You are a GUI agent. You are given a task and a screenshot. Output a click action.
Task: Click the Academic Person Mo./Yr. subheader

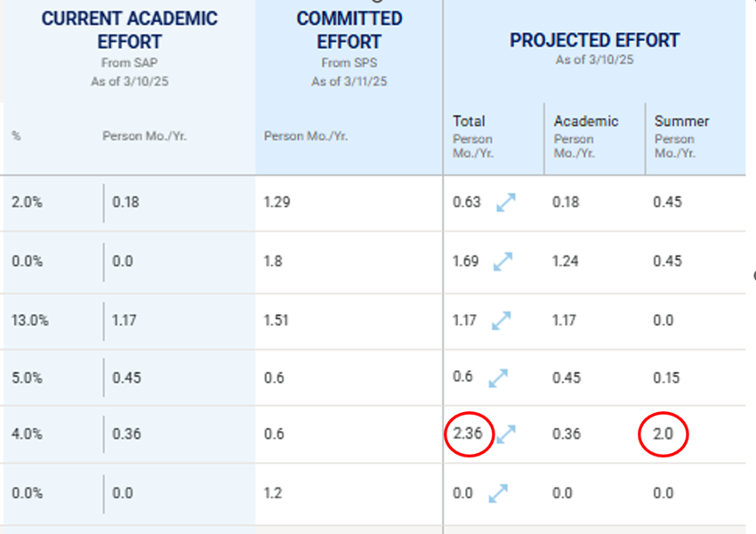586,136
